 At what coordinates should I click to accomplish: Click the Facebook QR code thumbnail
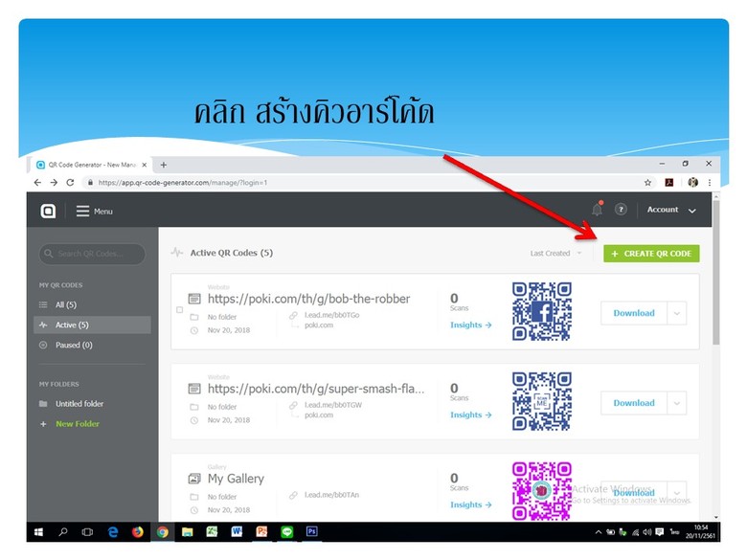click(541, 312)
